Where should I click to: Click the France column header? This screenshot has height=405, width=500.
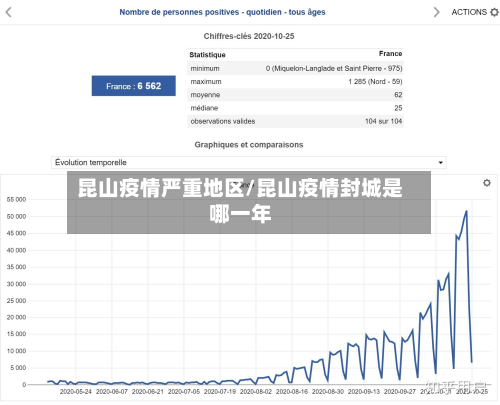pyautogui.click(x=390, y=54)
